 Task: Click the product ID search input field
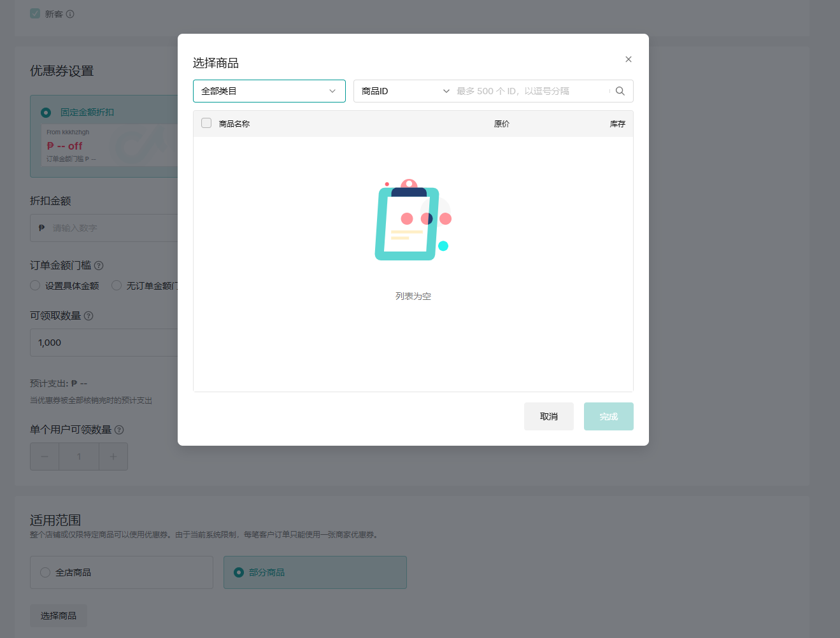pyautogui.click(x=529, y=91)
